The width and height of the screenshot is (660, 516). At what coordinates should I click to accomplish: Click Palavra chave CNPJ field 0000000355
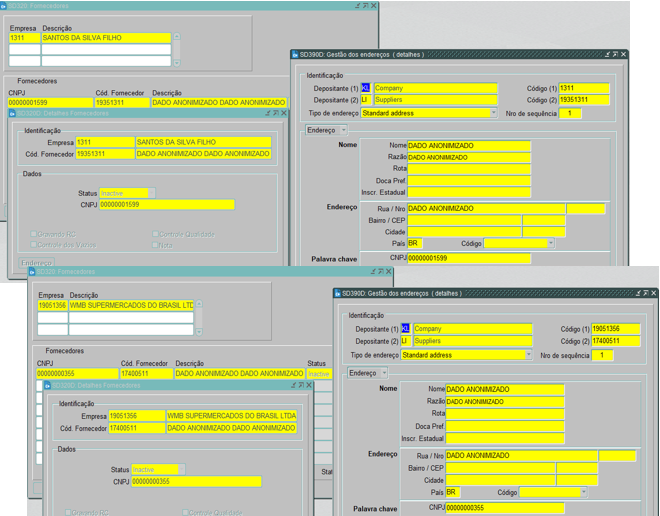tap(505, 508)
